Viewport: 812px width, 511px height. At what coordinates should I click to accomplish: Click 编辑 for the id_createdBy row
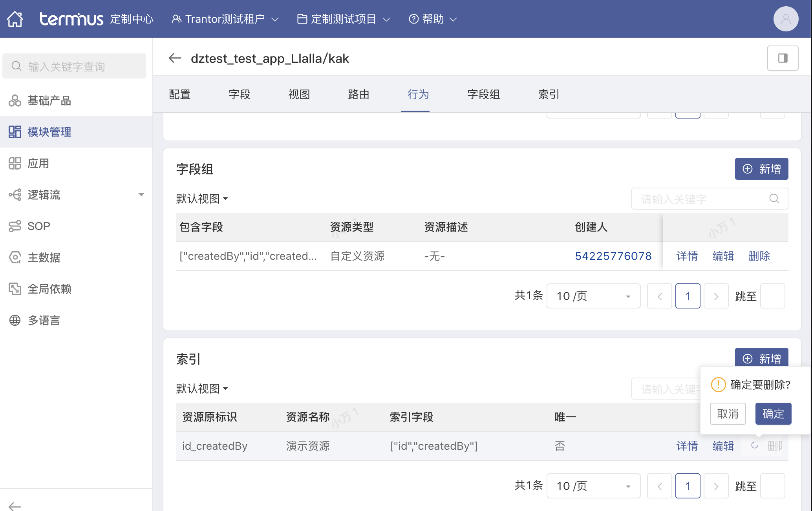coord(723,446)
